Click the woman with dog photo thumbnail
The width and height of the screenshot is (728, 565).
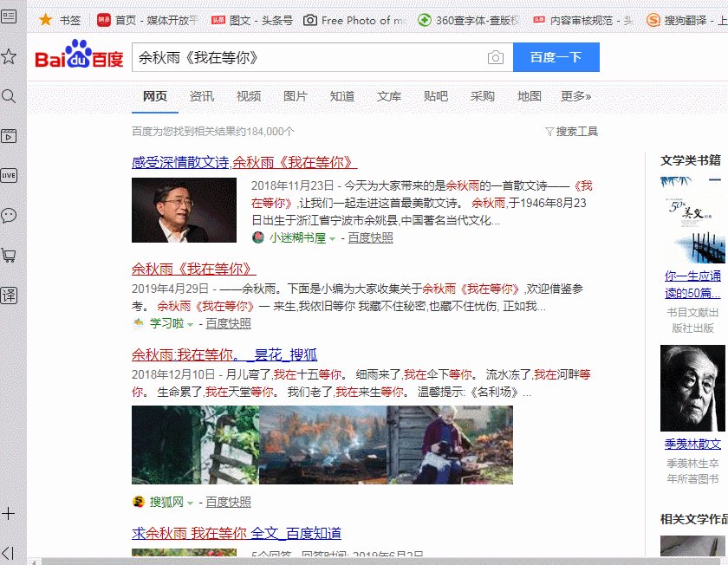tap(450, 445)
